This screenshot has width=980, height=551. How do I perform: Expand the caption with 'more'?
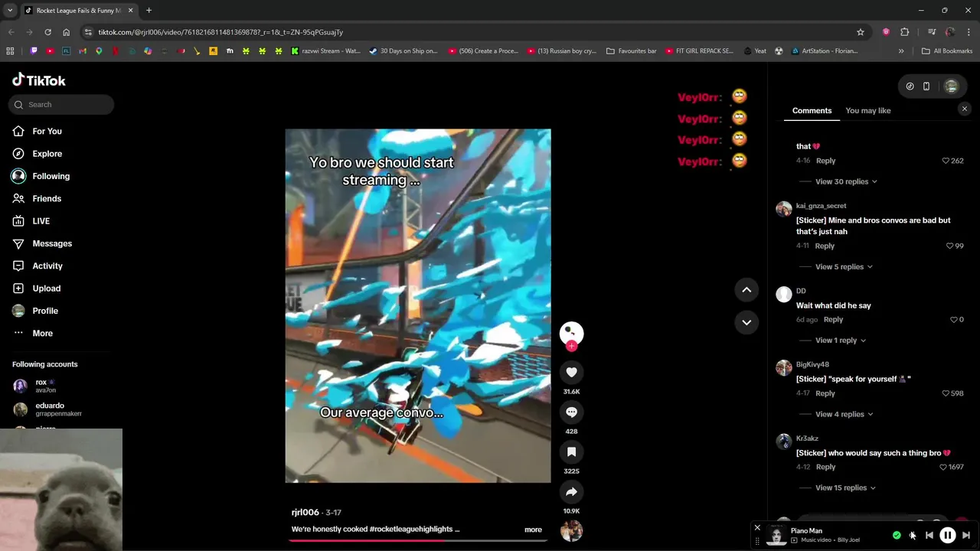(x=533, y=530)
